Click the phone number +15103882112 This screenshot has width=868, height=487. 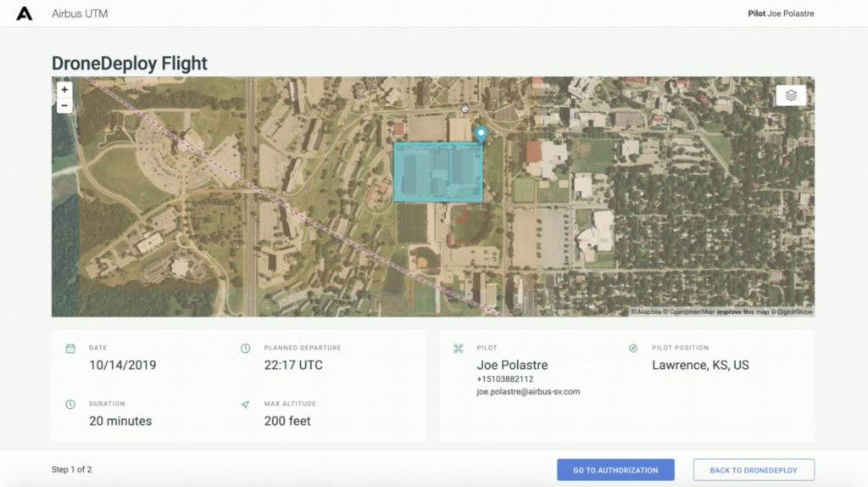click(x=505, y=379)
